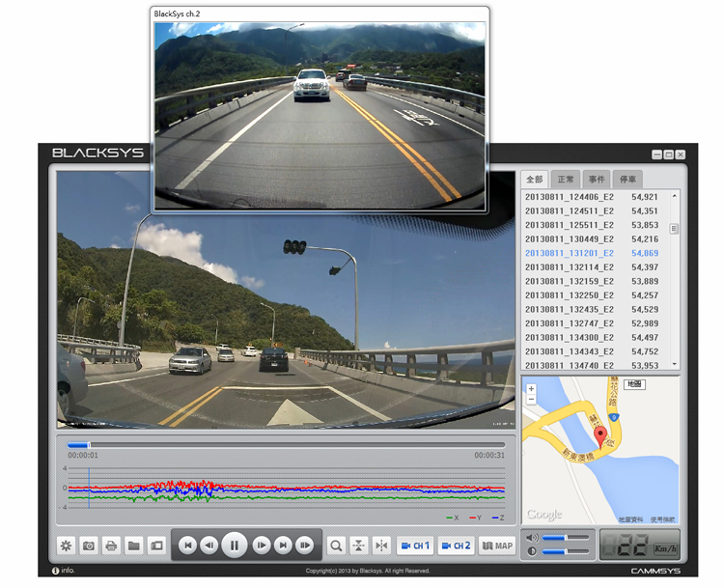724x588 pixels.
Task: Open the folder icon to load files
Action: pyautogui.click(x=133, y=546)
